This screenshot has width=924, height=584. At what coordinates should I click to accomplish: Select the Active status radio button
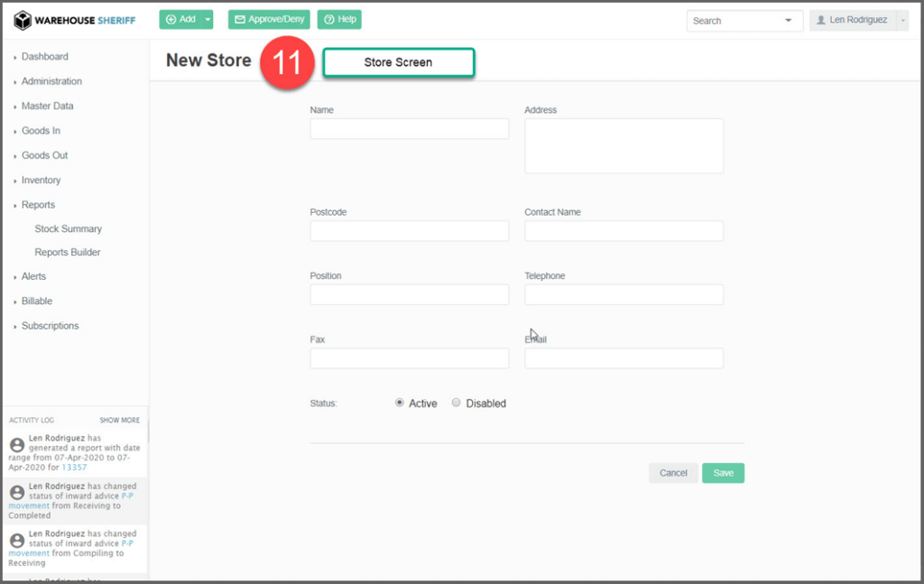pos(400,403)
